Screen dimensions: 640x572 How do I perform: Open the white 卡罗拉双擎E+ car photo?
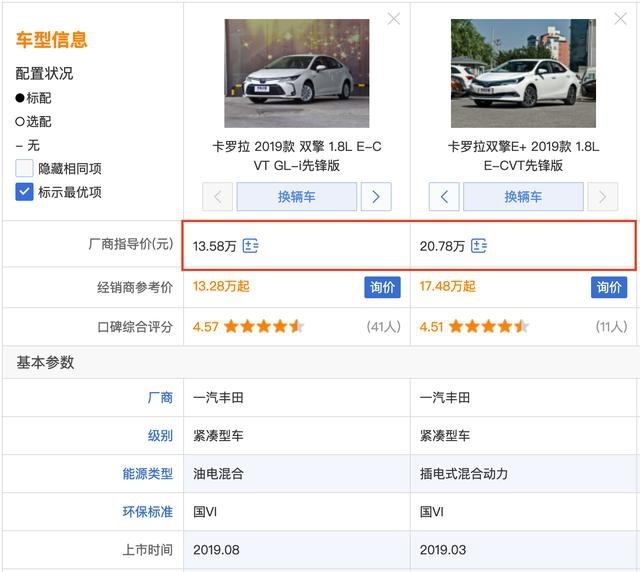523,73
